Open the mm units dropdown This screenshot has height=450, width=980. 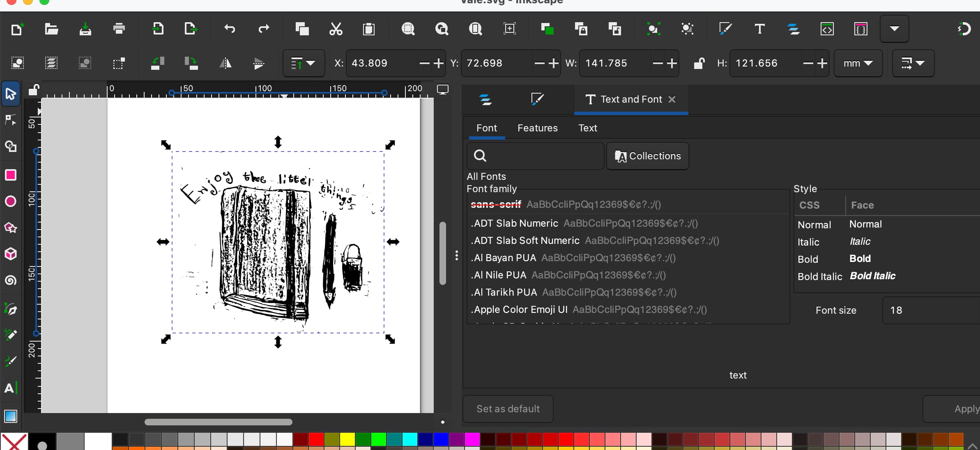pos(858,63)
